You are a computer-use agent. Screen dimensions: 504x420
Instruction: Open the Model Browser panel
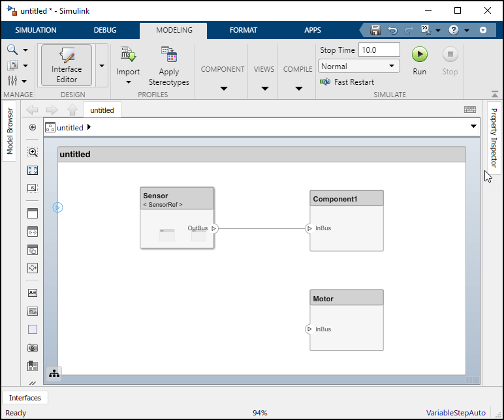point(10,130)
